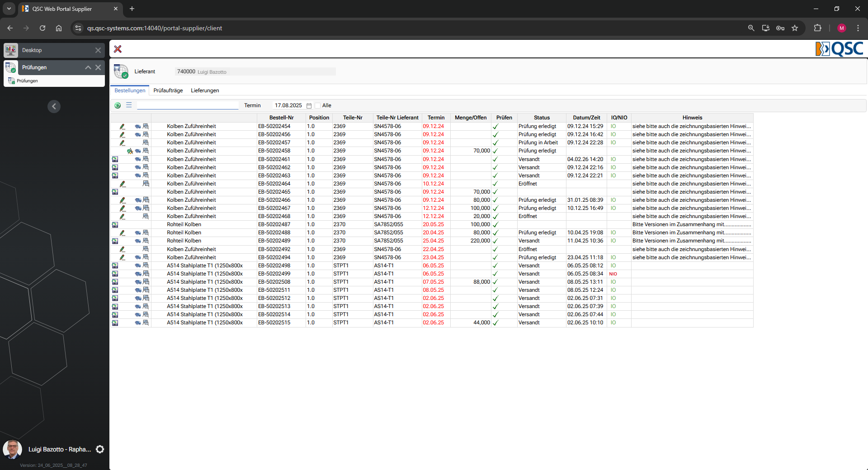This screenshot has height=470, width=868.
Task: Reload the page with browser refresh button
Action: click(x=42, y=28)
